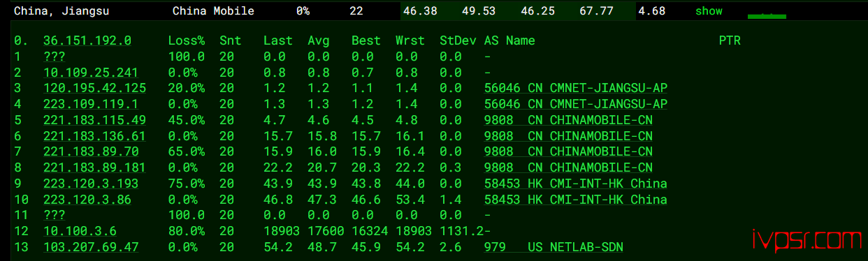The width and height of the screenshot is (868, 261).
Task: Open hop 3 AS link 56046 CMNET-JIANGSU-AP
Action: click(x=575, y=88)
